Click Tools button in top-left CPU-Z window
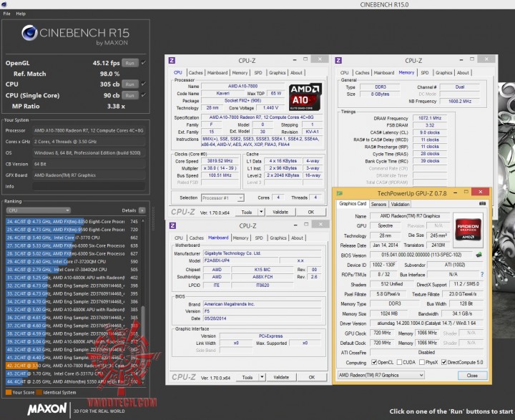The image size is (515, 420). 247,213
